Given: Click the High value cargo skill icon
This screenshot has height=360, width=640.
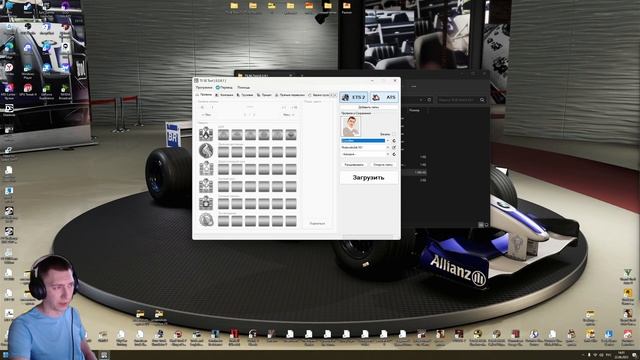Looking at the screenshot, I should click(206, 169).
